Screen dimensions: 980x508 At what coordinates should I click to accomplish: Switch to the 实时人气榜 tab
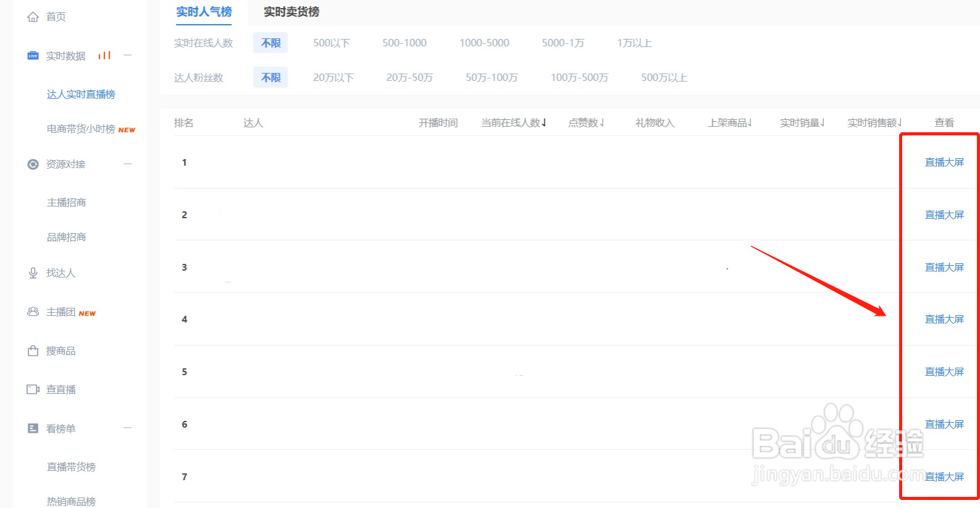tap(204, 12)
